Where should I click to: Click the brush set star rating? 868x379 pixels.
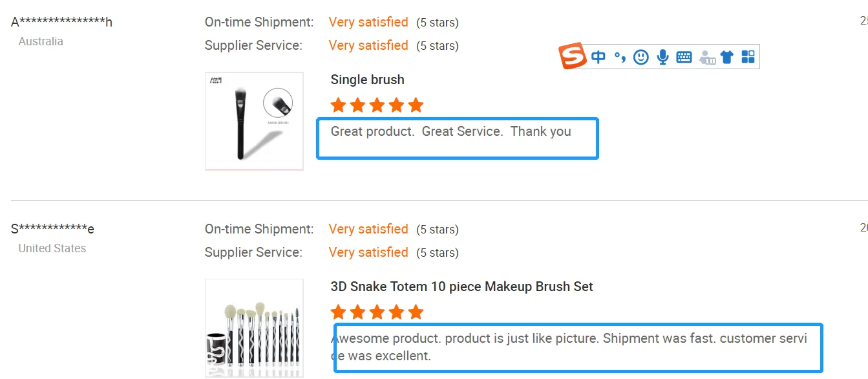coord(377,312)
